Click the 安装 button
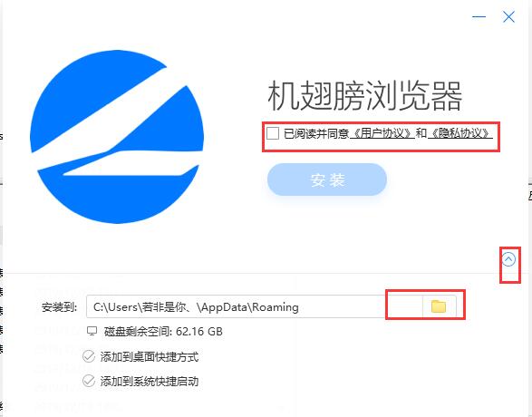 [327, 179]
